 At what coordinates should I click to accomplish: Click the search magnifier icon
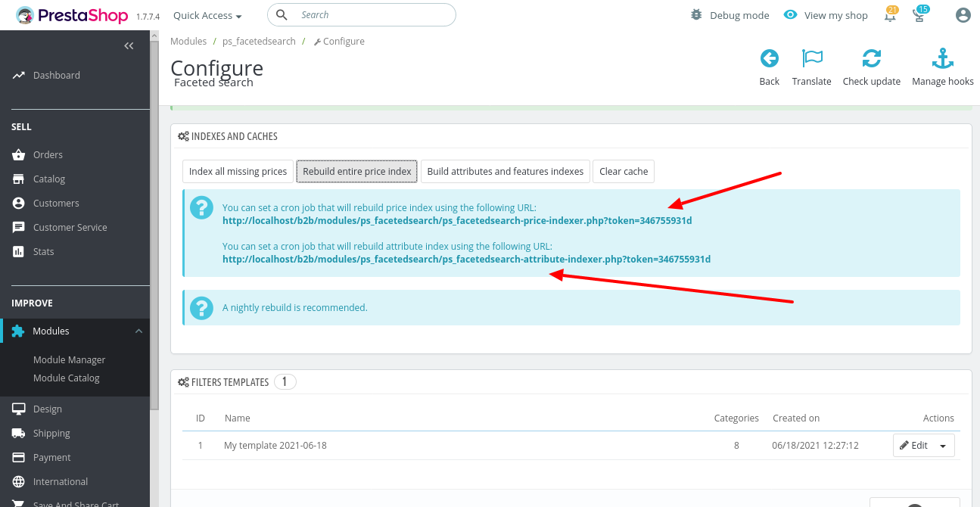click(x=282, y=15)
